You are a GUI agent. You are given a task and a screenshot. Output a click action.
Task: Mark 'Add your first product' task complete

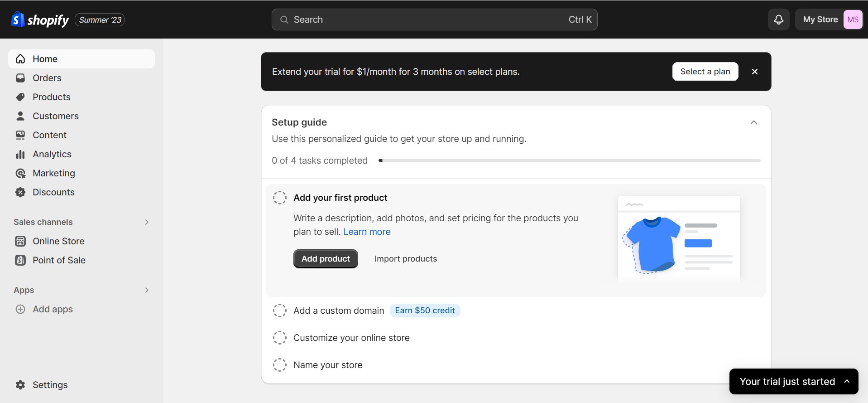(280, 198)
